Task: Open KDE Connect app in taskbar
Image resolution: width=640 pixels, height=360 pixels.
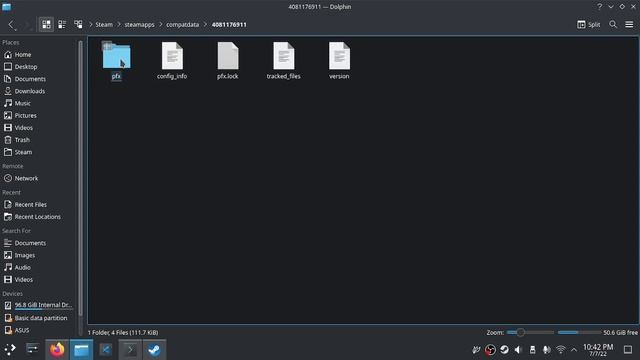Action: point(106,349)
